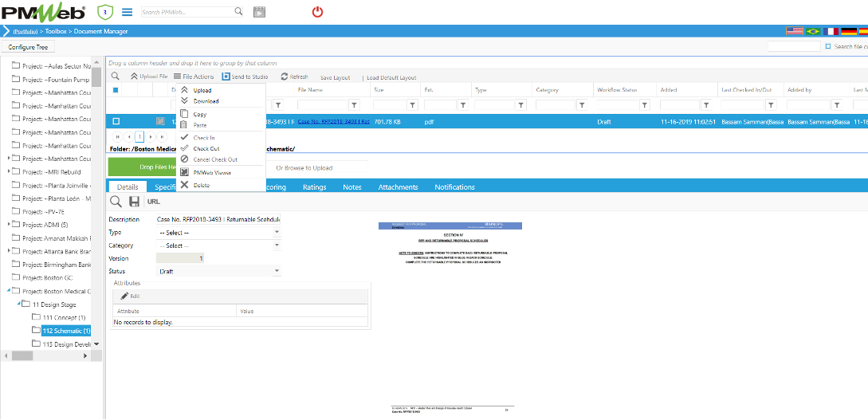Click the tree panel vertical scrollbar thumb
The width and height of the screenshot is (868, 420).
coord(96,77)
